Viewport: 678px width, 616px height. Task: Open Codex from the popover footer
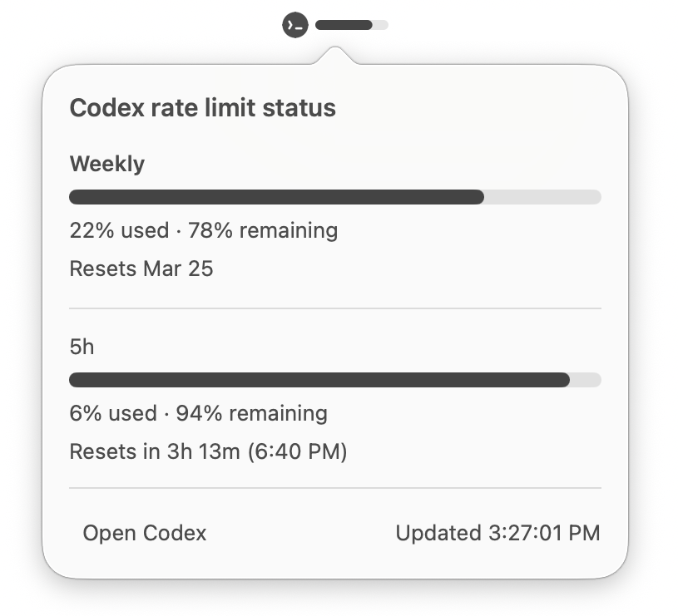(x=144, y=534)
